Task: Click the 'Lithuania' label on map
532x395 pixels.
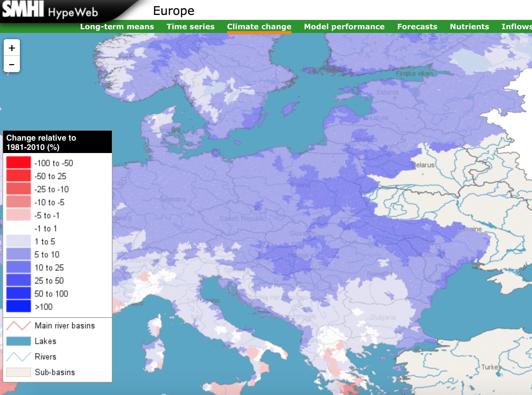Action: click(364, 139)
